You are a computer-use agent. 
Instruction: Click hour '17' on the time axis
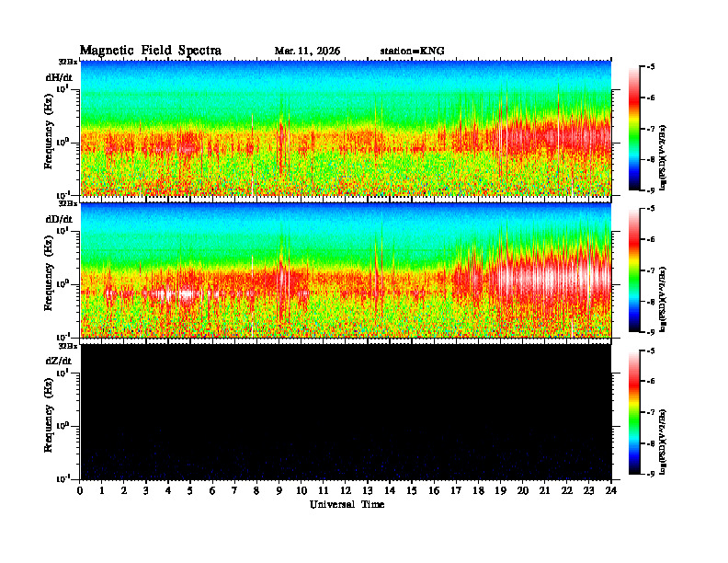click(457, 491)
